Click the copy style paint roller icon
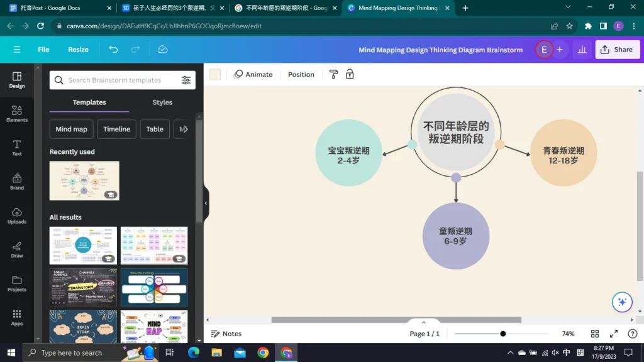Screen dimensions: 644x362 (x=333, y=74)
